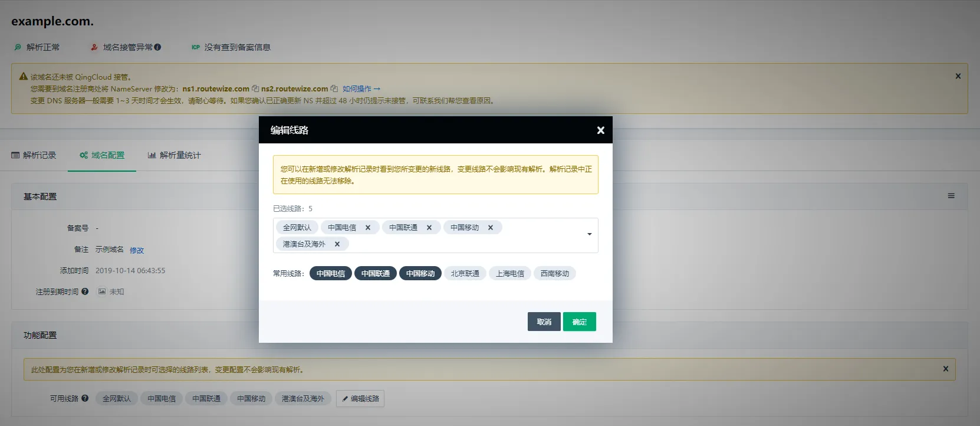980x426 pixels.
Task: Click 港澳台及海外 tag in 可用线路 row
Action: pyautogui.click(x=303, y=399)
